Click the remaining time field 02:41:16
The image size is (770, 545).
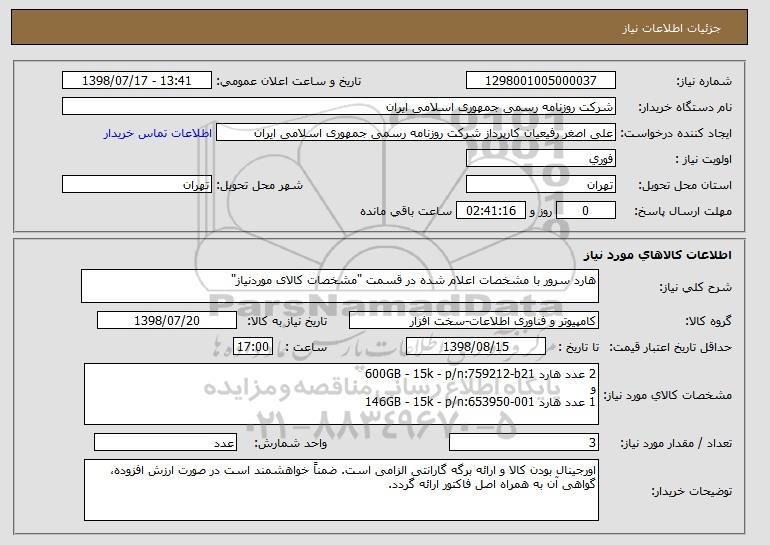coord(491,211)
